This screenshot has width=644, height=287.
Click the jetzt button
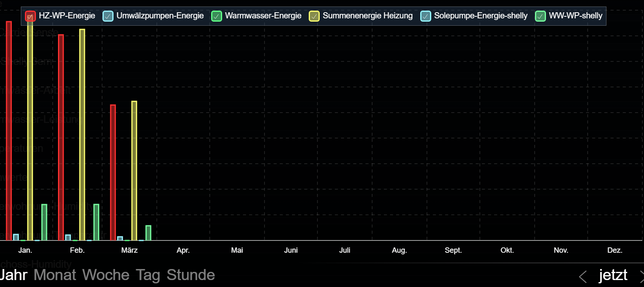[613, 275]
